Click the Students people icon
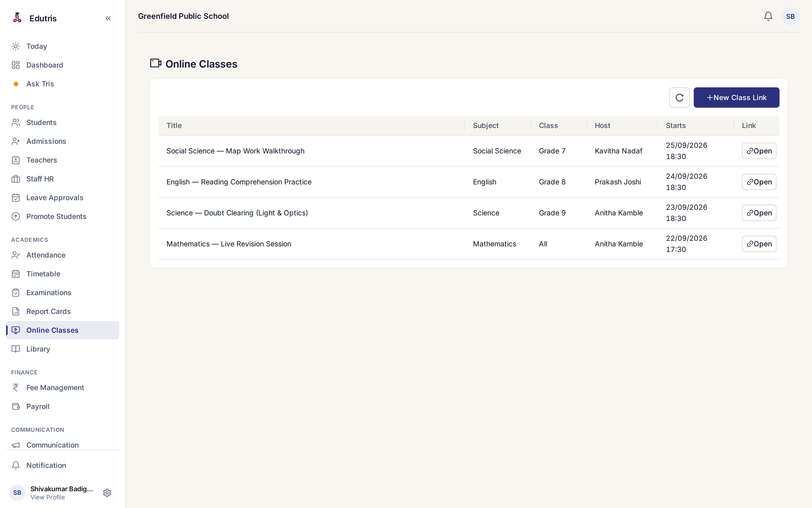The image size is (812, 508). 16,123
